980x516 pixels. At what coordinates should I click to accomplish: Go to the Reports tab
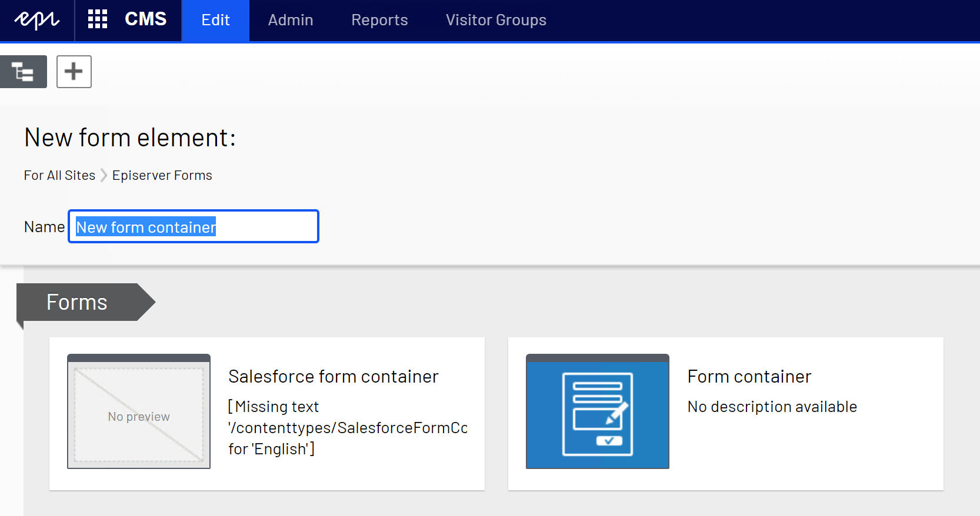[x=379, y=20]
